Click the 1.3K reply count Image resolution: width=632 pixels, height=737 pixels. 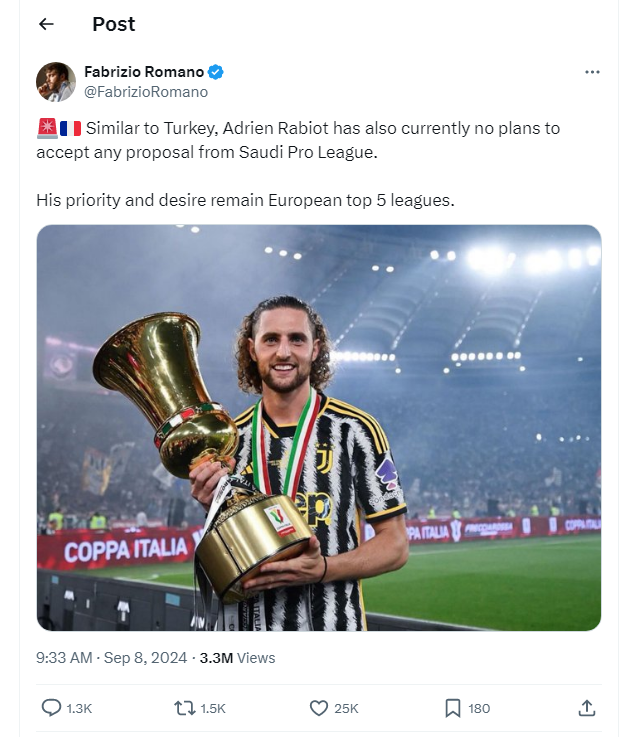coord(79,708)
